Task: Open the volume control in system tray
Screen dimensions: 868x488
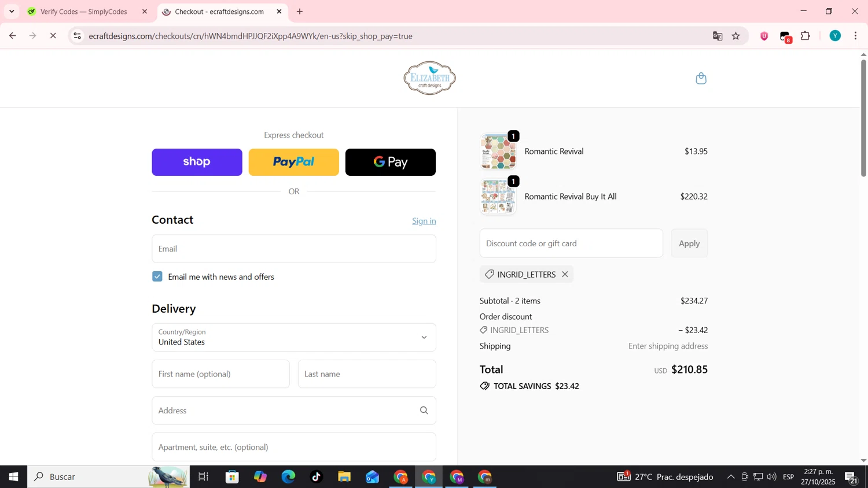Action: pos(771,477)
